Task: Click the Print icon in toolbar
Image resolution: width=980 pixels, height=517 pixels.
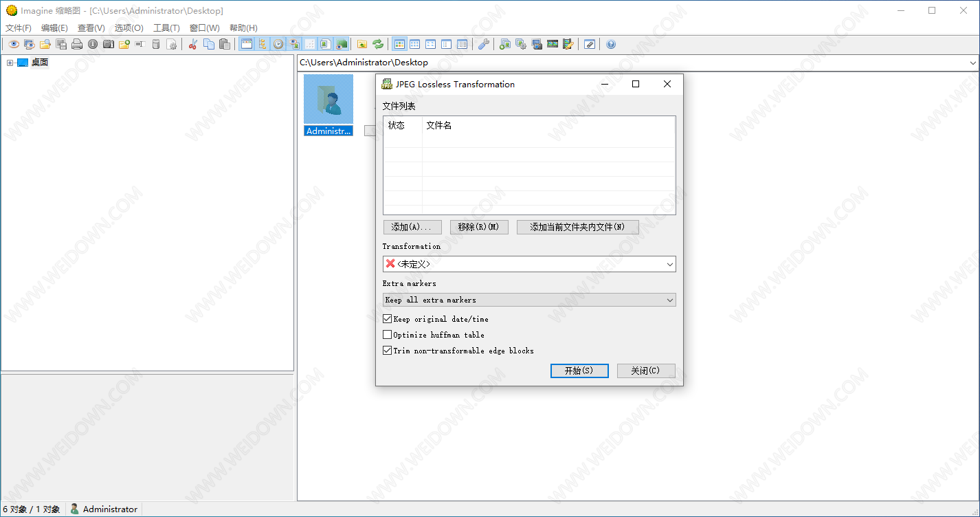Action: tap(77, 44)
